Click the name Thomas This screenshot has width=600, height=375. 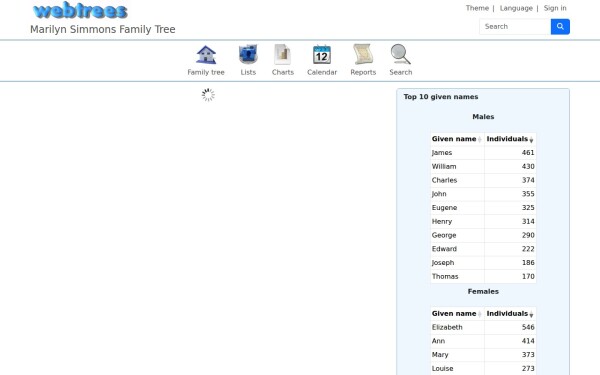(445, 277)
